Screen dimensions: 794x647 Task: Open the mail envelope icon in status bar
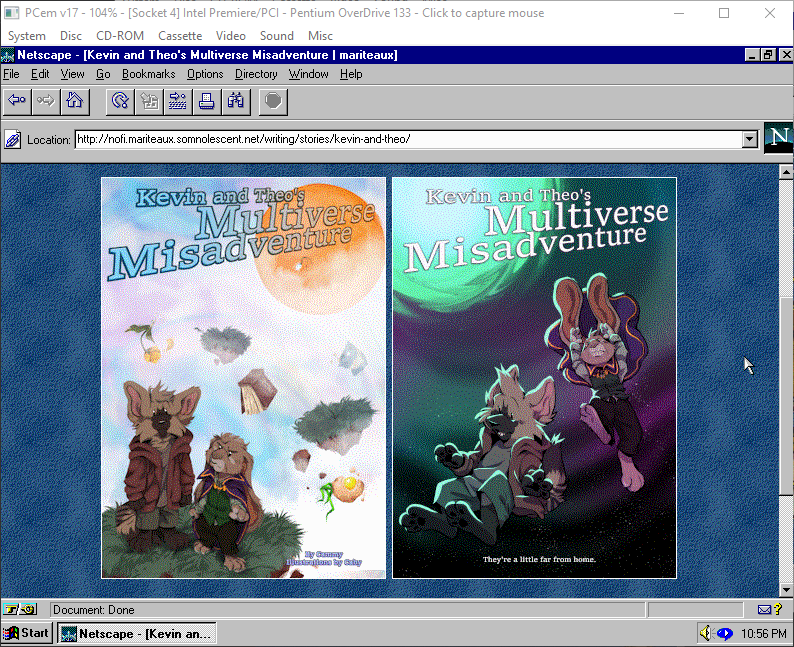765,609
